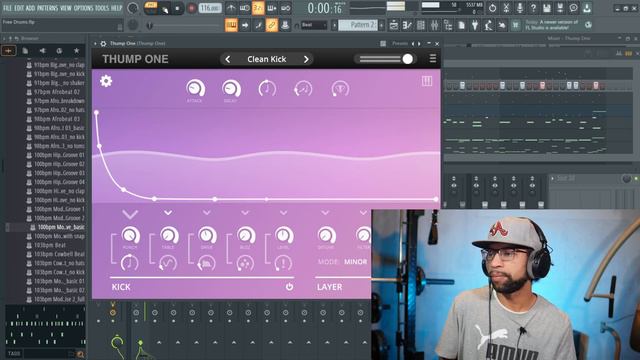Open the piano roll icon
Image resolution: width=640 pixels, height=360 pixels.
[x=407, y=25]
